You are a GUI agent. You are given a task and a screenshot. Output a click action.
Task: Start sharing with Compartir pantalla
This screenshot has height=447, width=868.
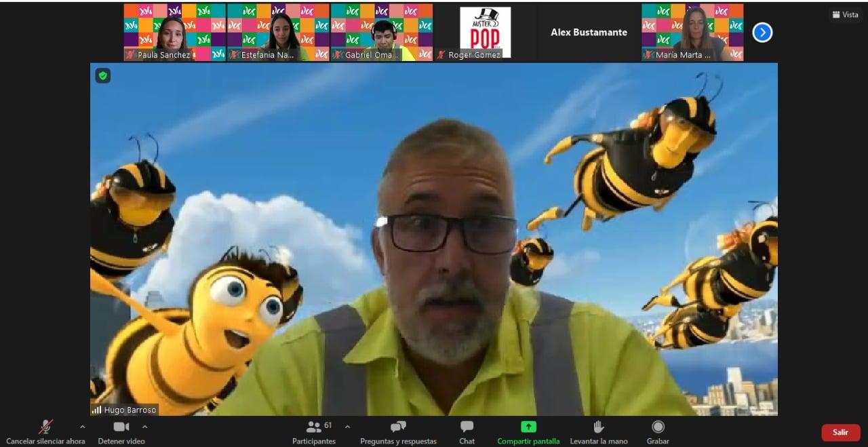[528, 432]
